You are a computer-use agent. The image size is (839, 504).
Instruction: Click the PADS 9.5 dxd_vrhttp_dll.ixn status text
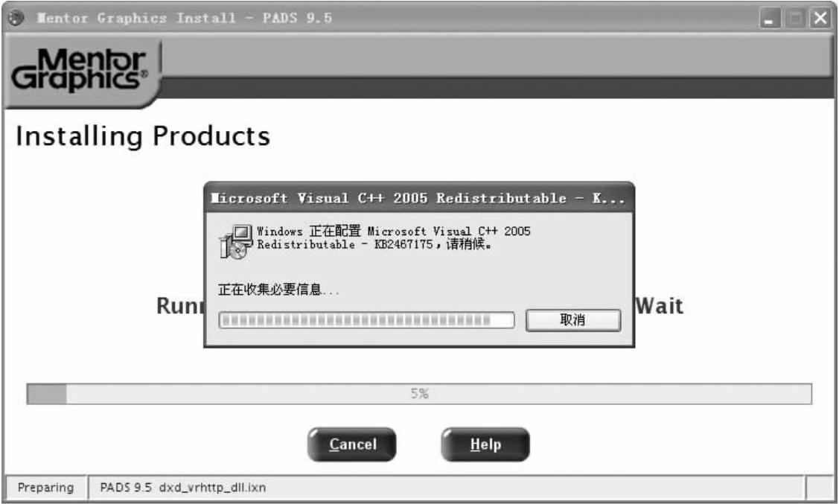click(x=182, y=488)
